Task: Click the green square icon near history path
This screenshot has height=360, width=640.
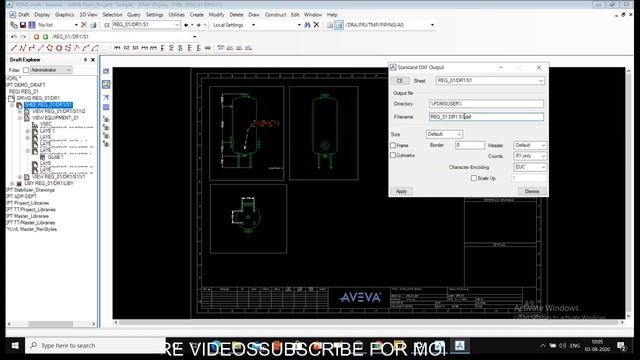Action: (45, 37)
